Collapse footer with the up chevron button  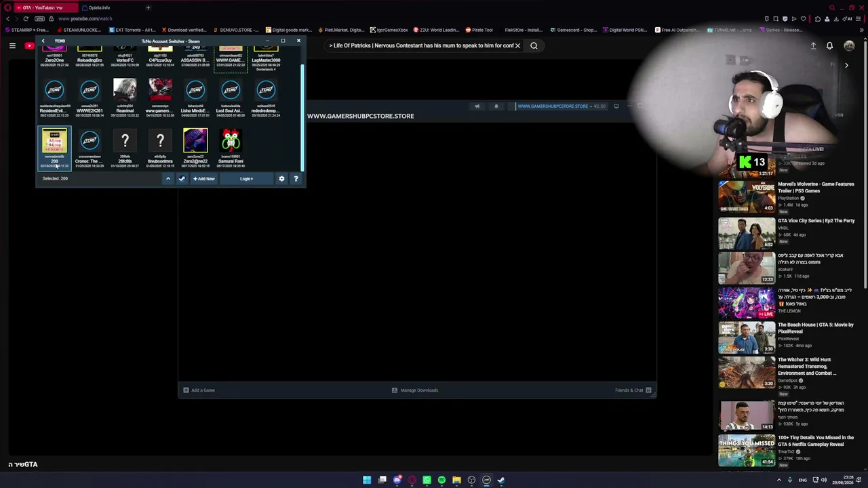pyautogui.click(x=168, y=179)
